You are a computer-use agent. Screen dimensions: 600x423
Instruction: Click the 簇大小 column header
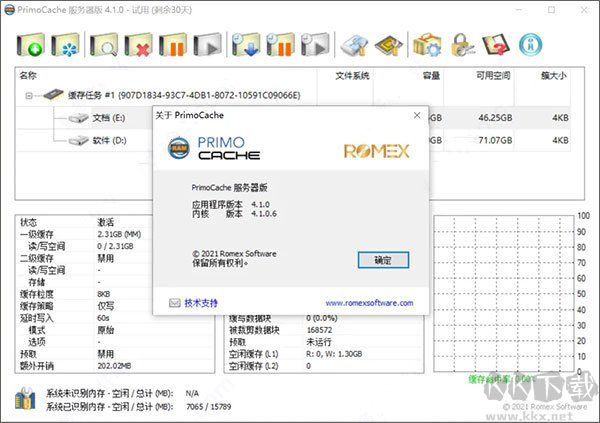(x=553, y=76)
